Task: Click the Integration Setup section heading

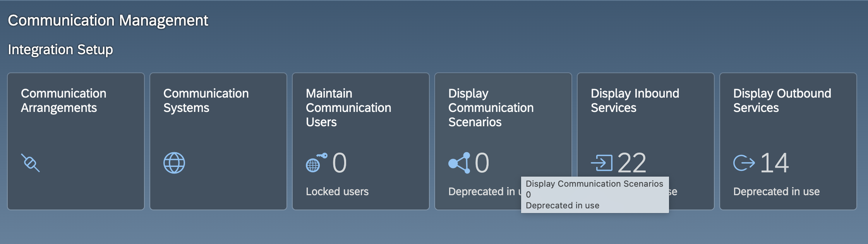Action: pos(60,50)
